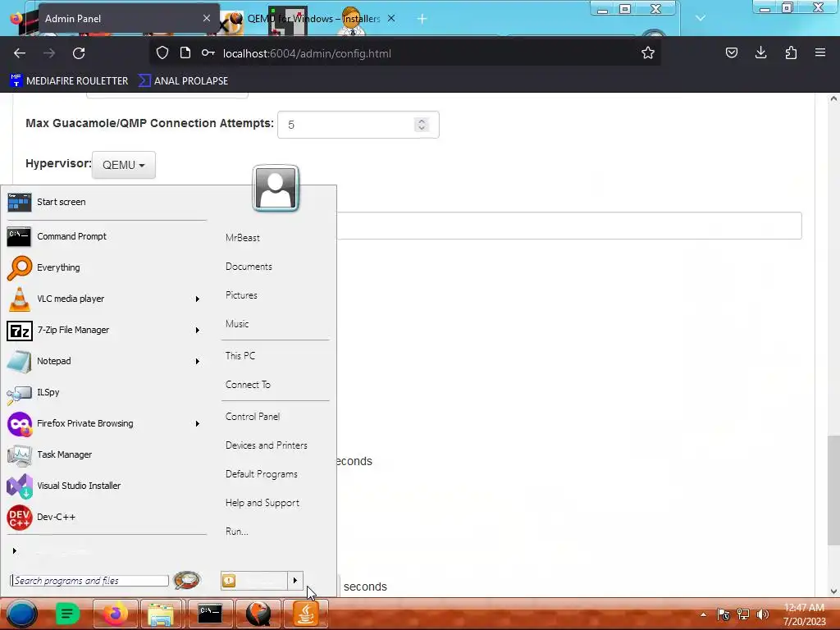Click the start menu shutdown button

click(254, 580)
